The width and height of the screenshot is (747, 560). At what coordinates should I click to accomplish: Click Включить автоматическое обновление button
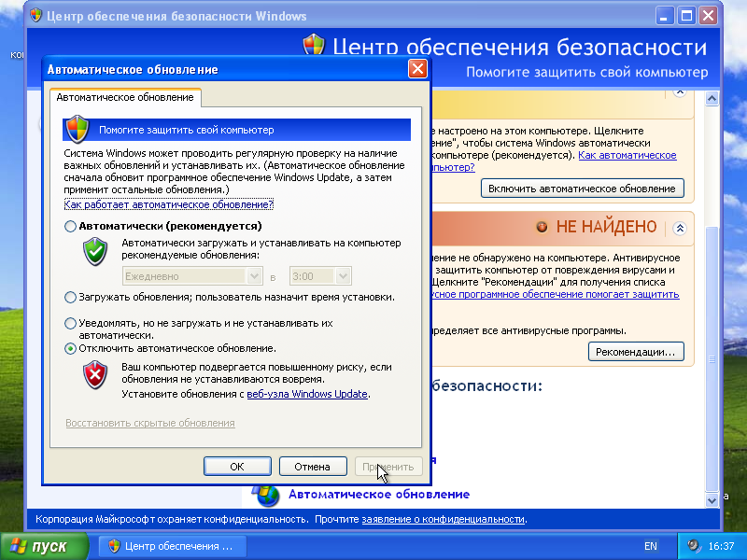(582, 189)
